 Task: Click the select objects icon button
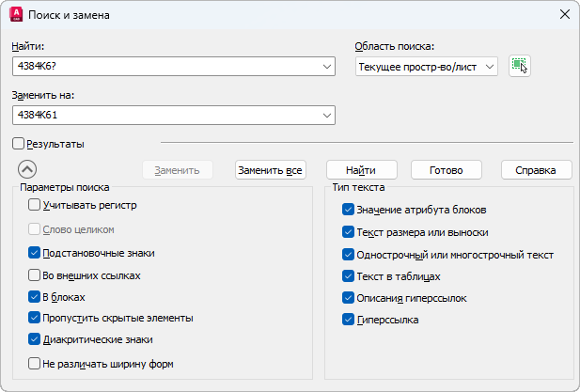tap(519, 66)
